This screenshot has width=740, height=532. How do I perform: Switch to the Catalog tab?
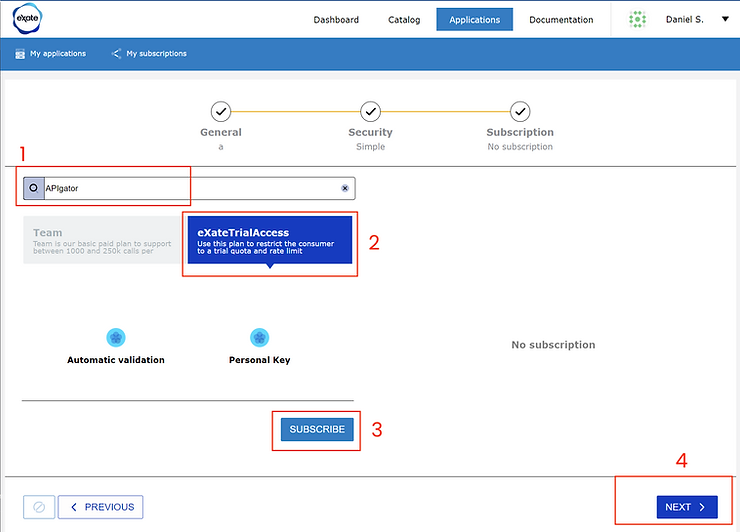pyautogui.click(x=403, y=20)
